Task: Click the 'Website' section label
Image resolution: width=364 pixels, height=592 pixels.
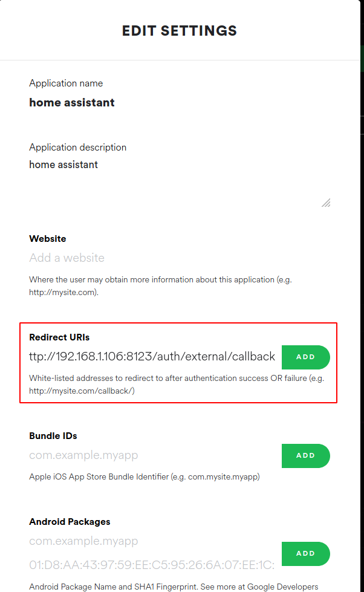Action: pos(48,239)
